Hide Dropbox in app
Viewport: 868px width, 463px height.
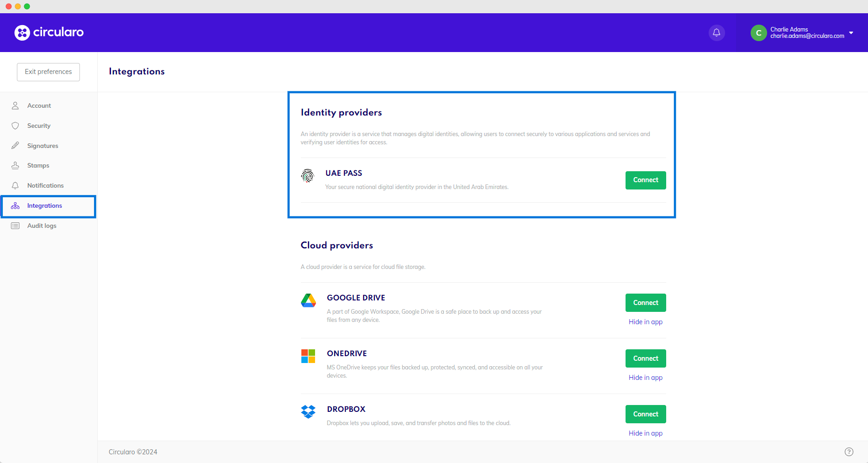645,433
